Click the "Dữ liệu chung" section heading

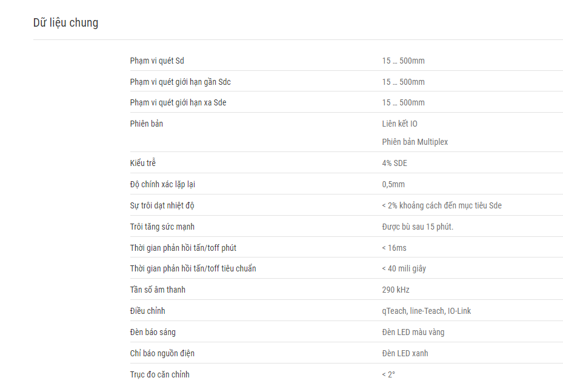pyautogui.click(x=65, y=22)
